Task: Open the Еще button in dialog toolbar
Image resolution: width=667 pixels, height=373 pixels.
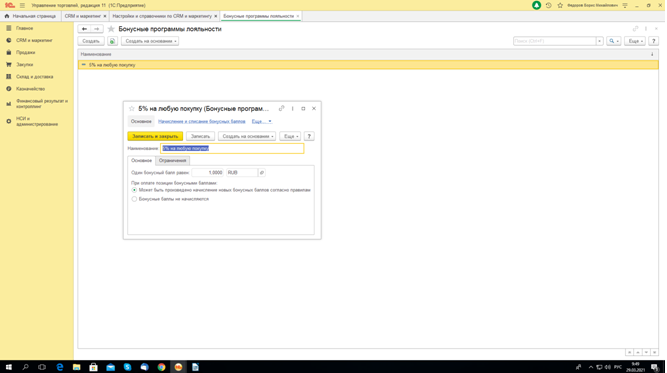Action: click(x=290, y=136)
